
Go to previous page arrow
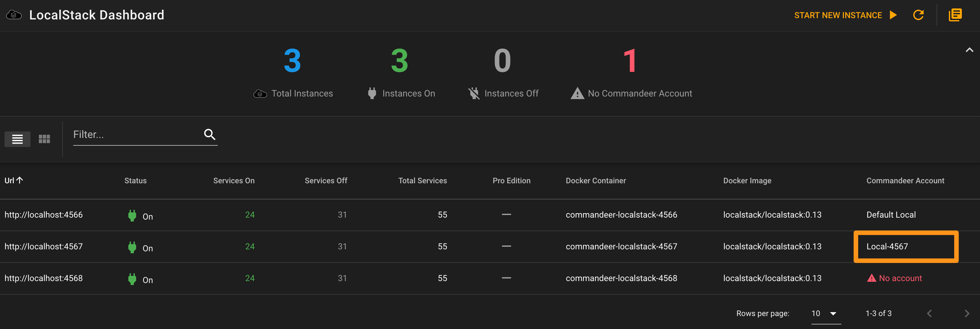coord(929,313)
